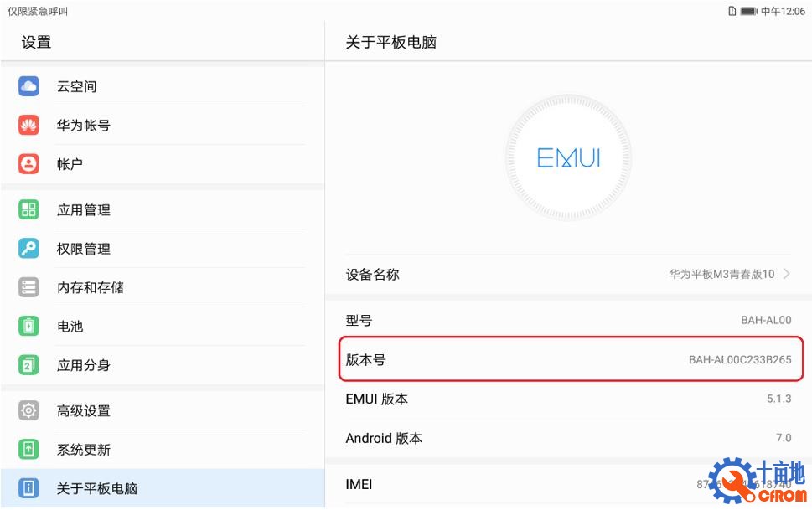
Task: Tap the 版本号 build number row
Action: point(570,359)
